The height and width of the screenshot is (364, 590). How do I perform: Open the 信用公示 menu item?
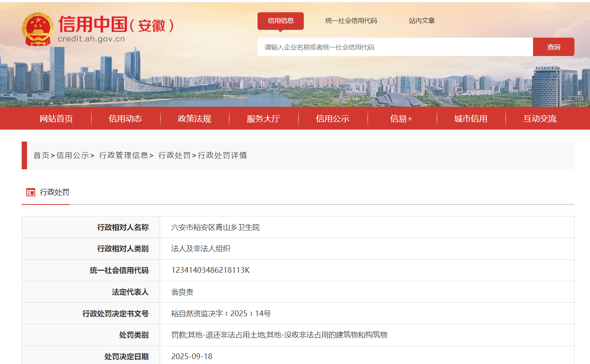pos(332,118)
